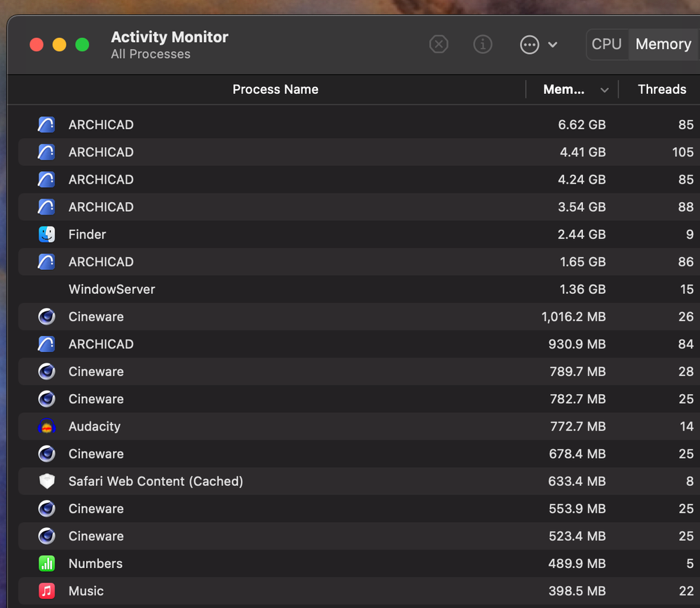Click the info (i) button in the toolbar
This screenshot has height=608, width=700.
483,44
